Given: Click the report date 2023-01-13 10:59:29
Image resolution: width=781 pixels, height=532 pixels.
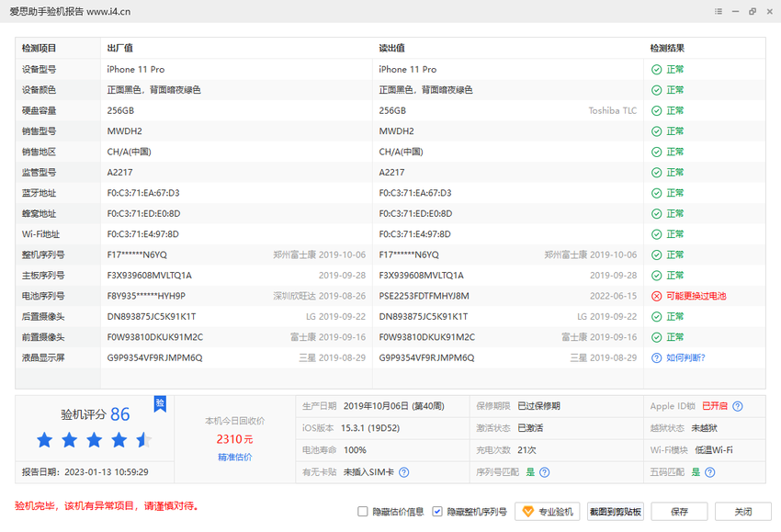Looking at the screenshot, I should [107, 471].
